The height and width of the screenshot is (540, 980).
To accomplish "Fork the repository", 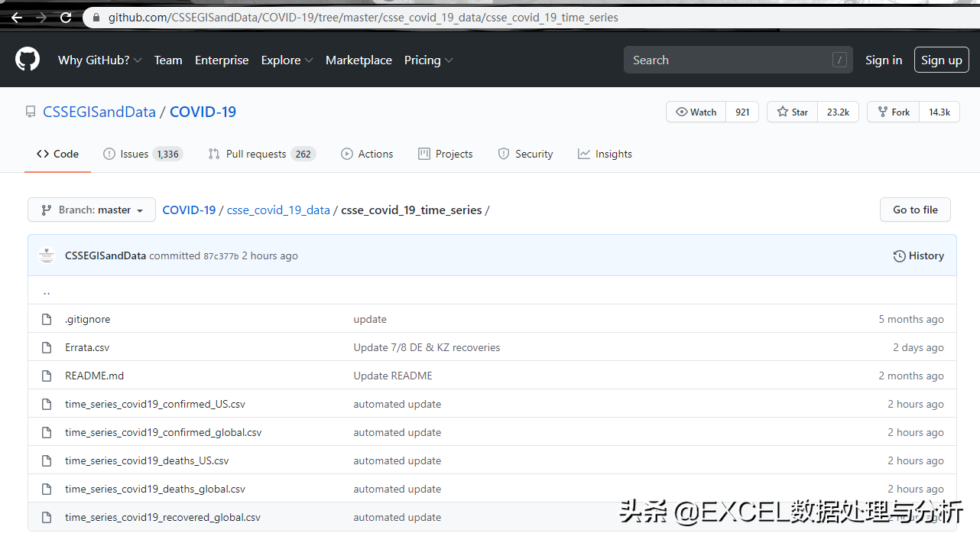I will click(894, 112).
